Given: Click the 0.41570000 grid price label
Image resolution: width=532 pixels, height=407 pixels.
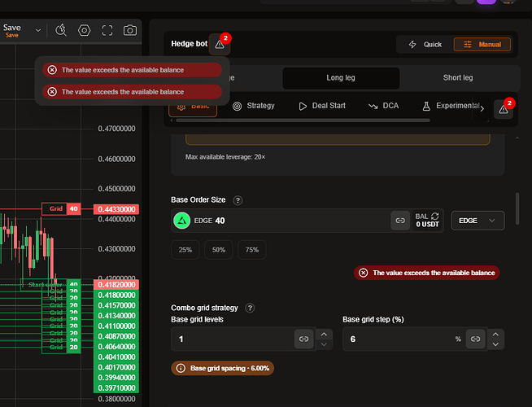Looking at the screenshot, I should [116, 305].
